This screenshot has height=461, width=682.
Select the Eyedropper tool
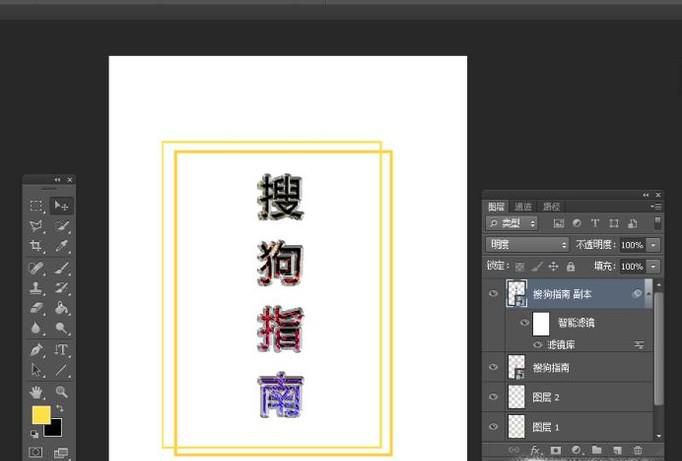pos(61,246)
